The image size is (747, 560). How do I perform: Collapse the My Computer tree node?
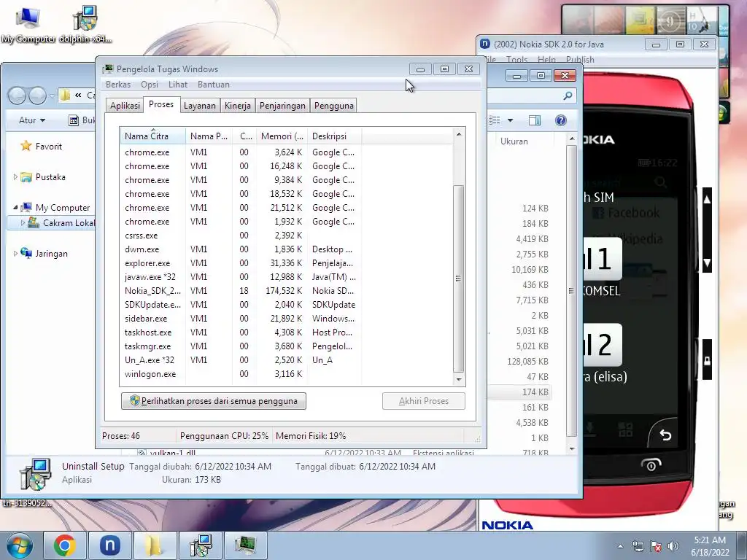[x=15, y=207]
